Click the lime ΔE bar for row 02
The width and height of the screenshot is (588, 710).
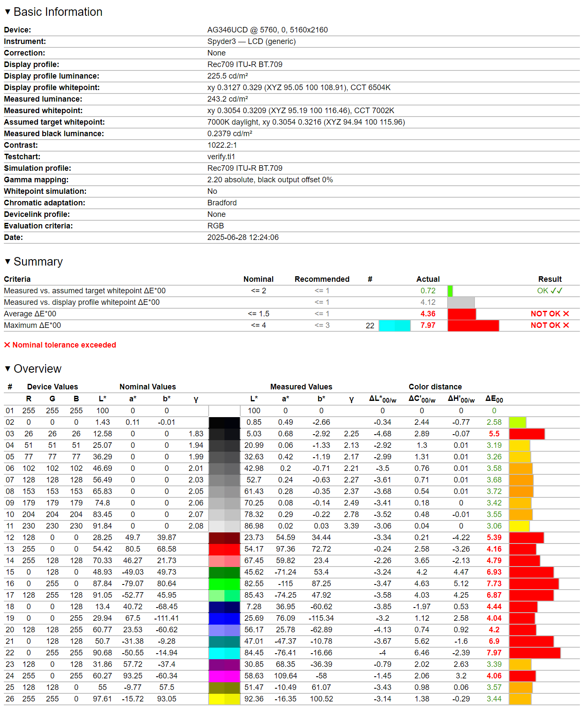[517, 422]
